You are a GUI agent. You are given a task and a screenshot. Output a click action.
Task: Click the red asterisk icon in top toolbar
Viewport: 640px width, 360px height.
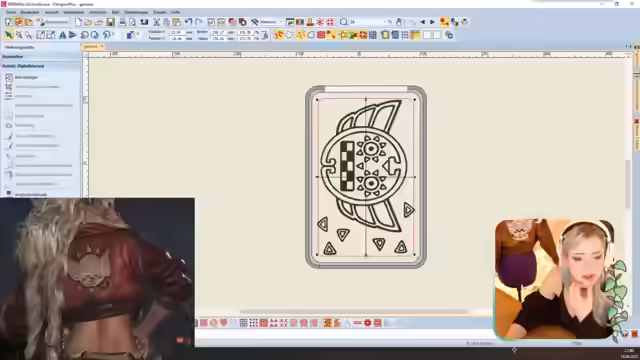[x=320, y=22]
